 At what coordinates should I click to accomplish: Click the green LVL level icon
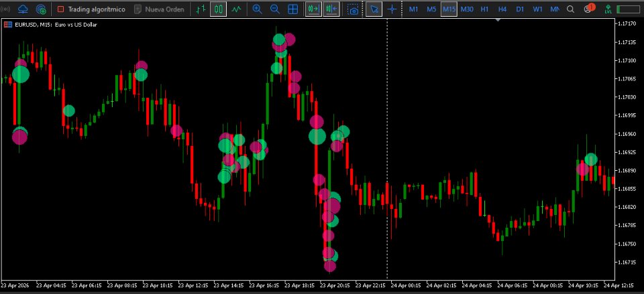[608, 9]
